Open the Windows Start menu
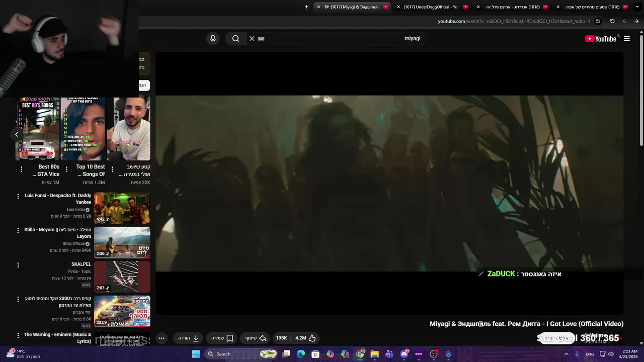 tap(196, 354)
